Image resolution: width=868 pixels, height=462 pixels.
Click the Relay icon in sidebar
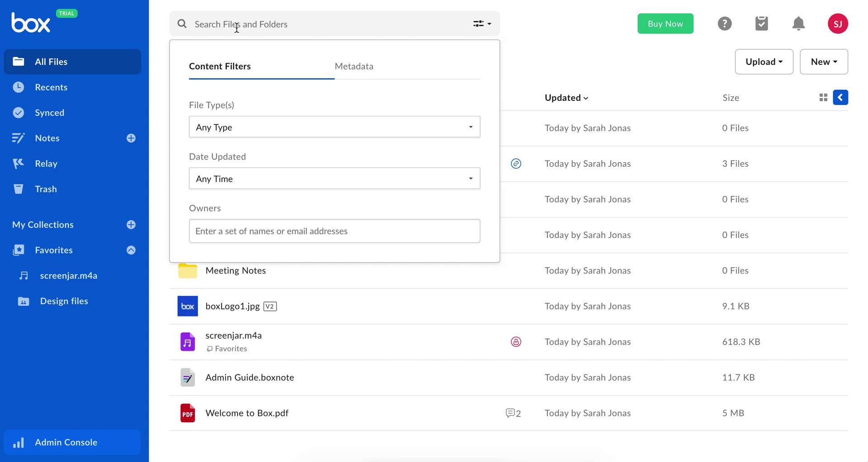(19, 164)
